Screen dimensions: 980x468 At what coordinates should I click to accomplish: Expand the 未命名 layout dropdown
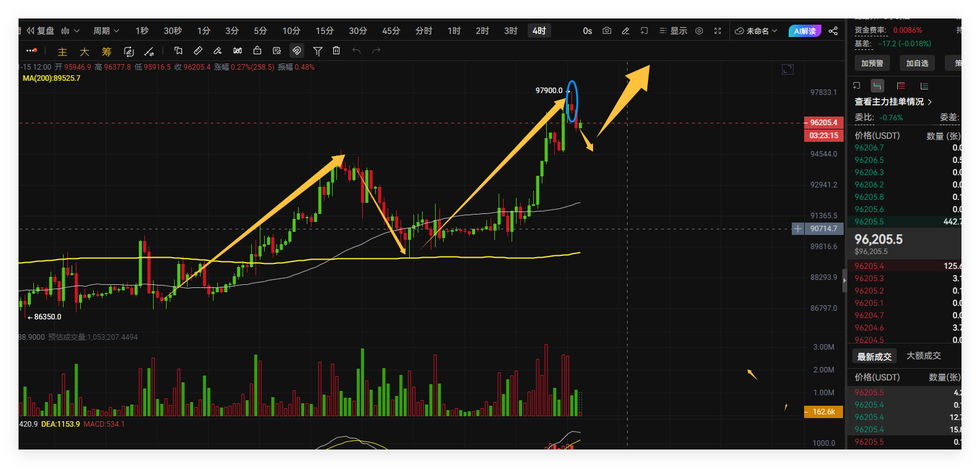pyautogui.click(x=756, y=31)
